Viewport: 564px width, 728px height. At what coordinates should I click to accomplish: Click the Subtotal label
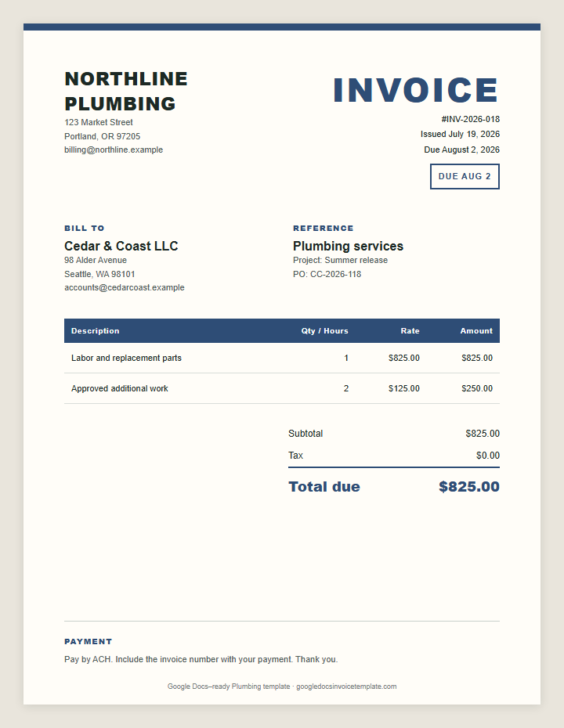pos(305,433)
